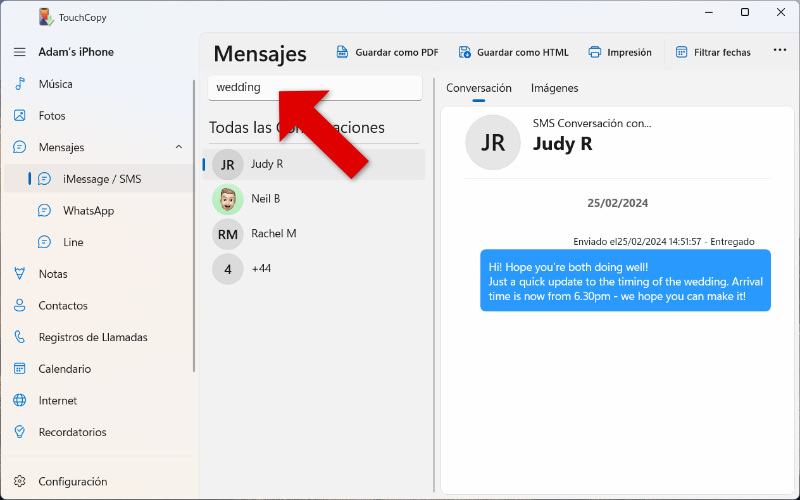800x500 pixels.
Task: Click the Configuración gear icon
Action: [20, 481]
